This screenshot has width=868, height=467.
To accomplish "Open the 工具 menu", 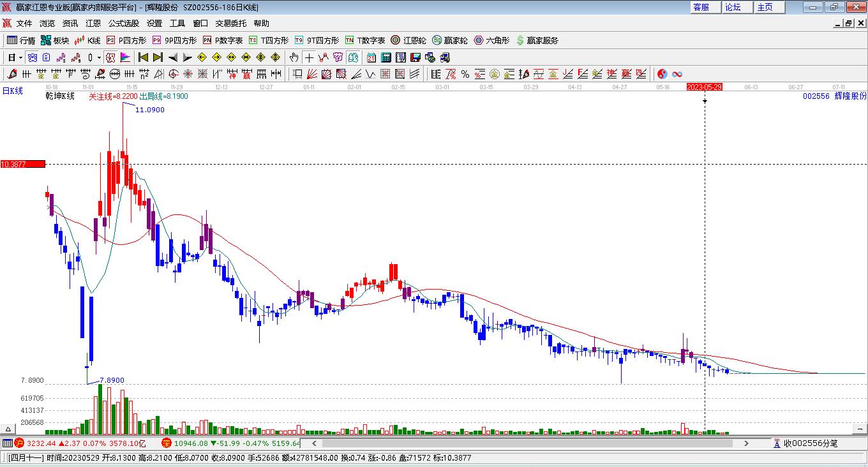I will (x=177, y=24).
